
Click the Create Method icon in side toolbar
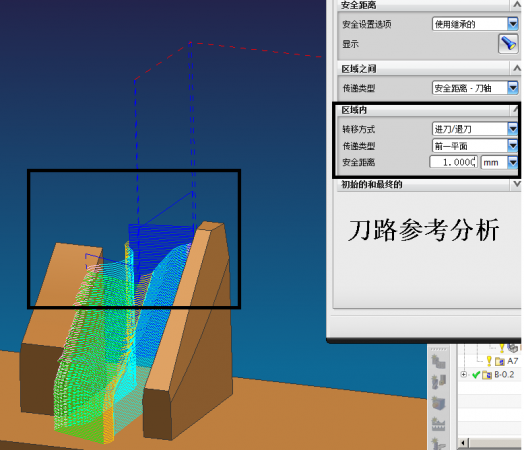pos(438,424)
